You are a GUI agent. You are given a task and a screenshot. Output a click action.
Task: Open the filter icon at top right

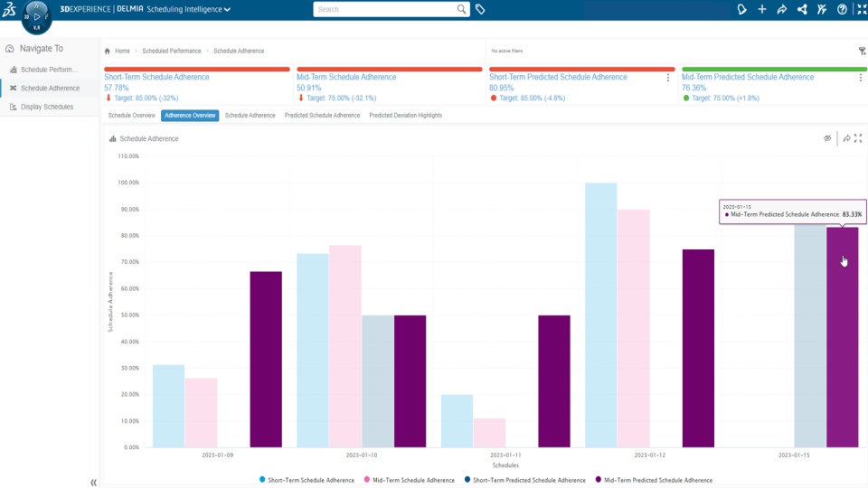(x=862, y=51)
